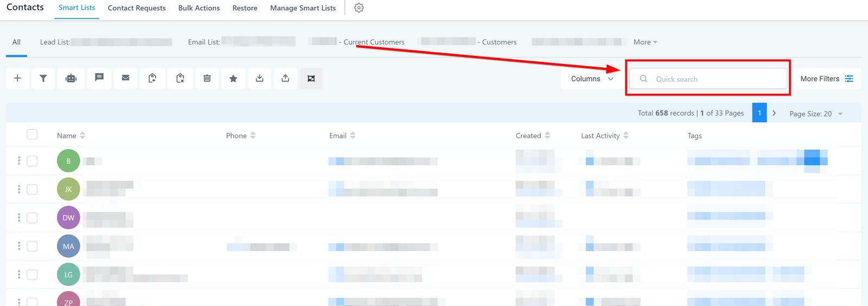Click the add tag icon
Viewport: 868px width, 306px height.
[152, 78]
